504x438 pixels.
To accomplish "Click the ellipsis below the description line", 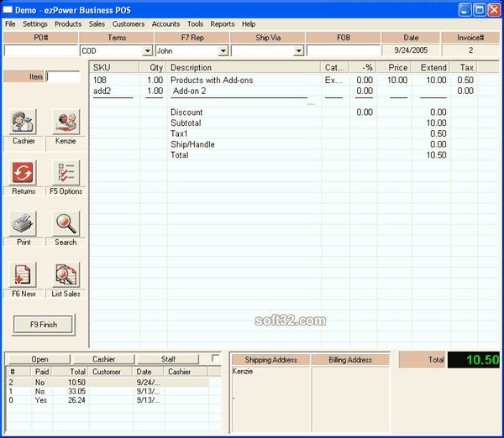I will (x=311, y=104).
